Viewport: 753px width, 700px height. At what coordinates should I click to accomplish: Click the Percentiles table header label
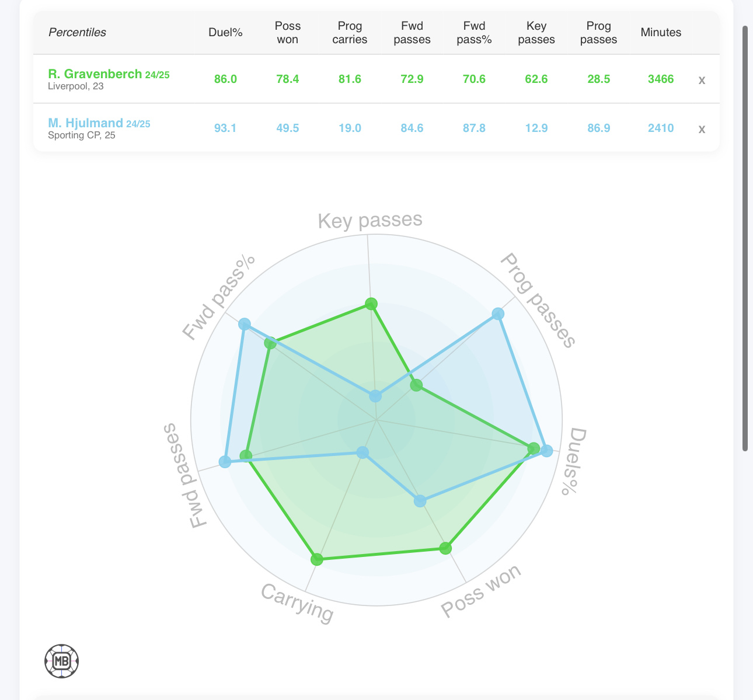click(x=77, y=33)
